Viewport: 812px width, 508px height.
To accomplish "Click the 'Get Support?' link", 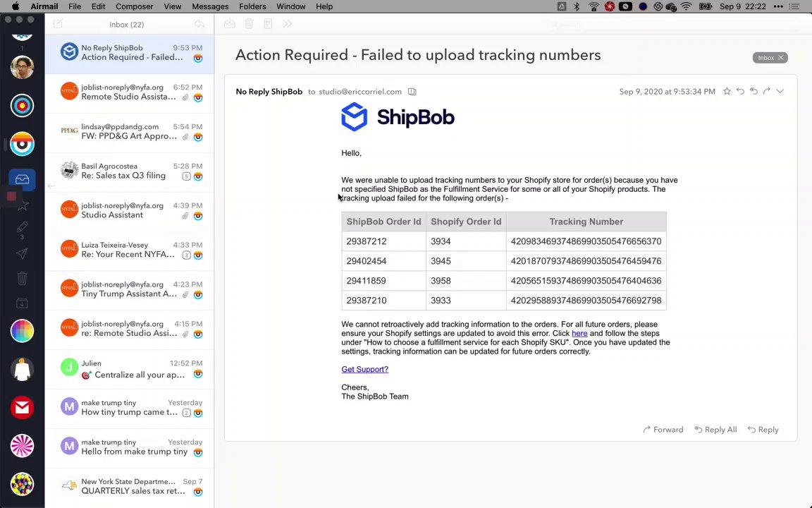I will (x=364, y=369).
